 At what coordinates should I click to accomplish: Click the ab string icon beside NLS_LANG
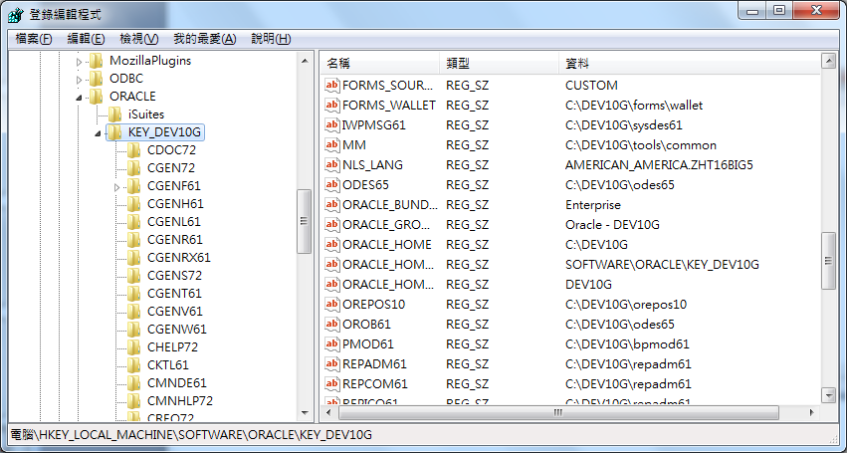333,165
